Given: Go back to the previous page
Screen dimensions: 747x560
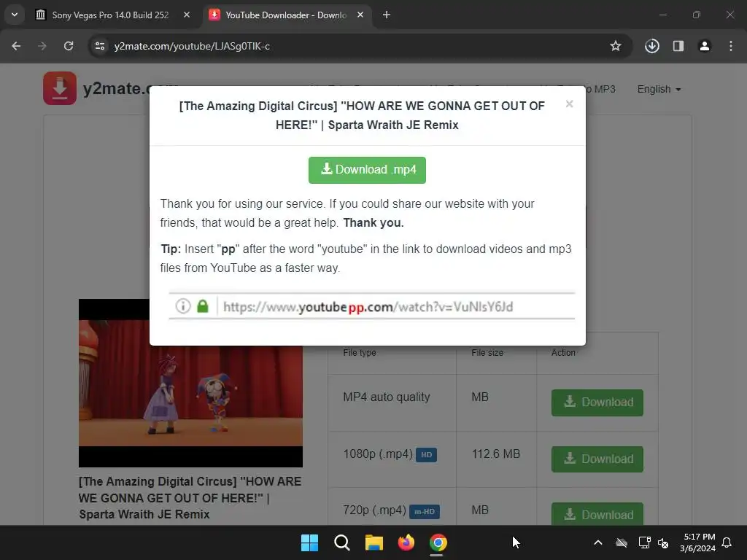Looking at the screenshot, I should click(x=16, y=46).
